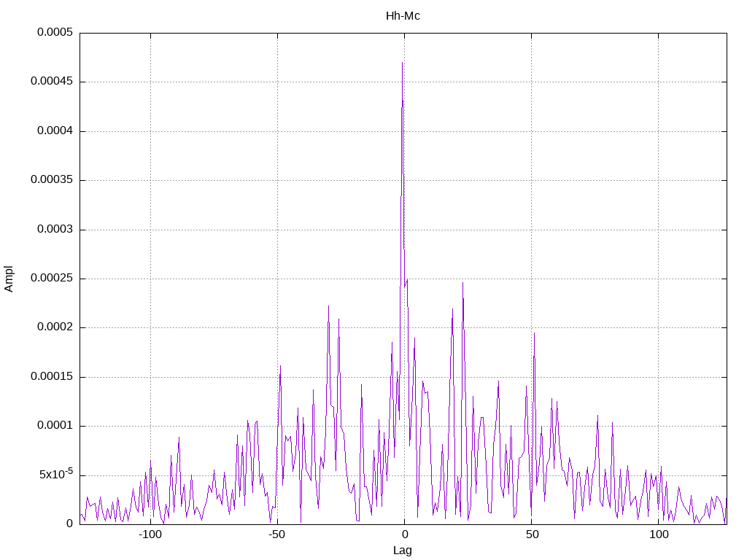
Task: Click the 0.0005 y-axis tick label
Action: point(55,32)
